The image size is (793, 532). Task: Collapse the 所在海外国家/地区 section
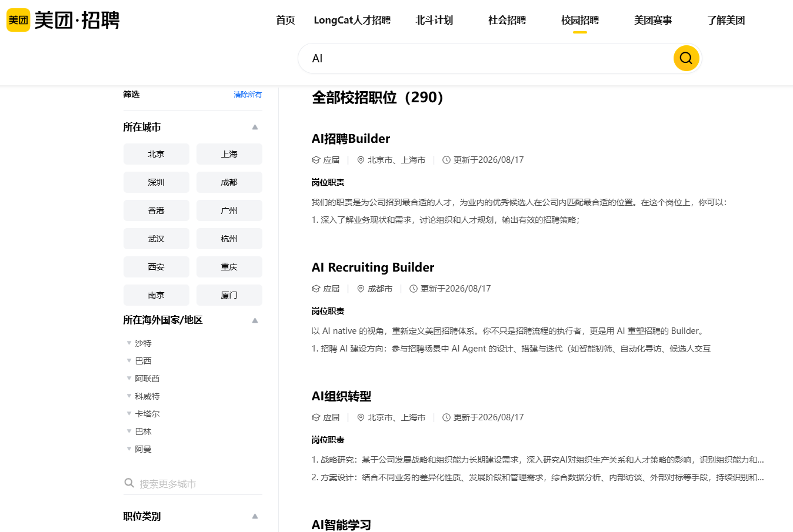[255, 320]
